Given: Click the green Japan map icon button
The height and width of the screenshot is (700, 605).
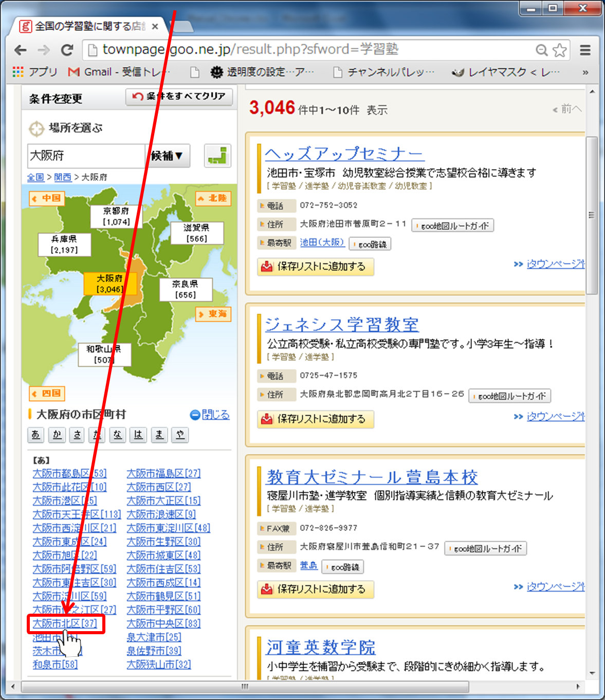Looking at the screenshot, I should [217, 156].
